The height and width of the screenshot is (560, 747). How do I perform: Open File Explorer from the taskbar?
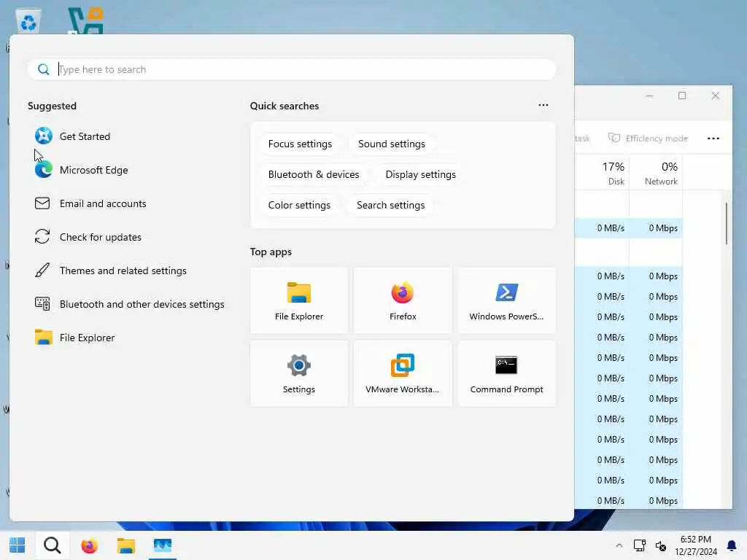point(125,545)
